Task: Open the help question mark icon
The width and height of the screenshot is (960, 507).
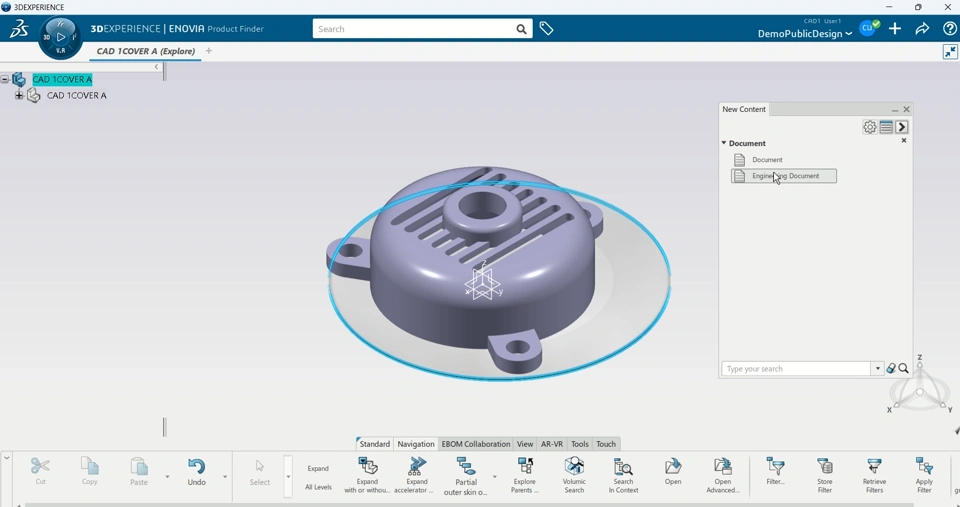Action: point(950,29)
